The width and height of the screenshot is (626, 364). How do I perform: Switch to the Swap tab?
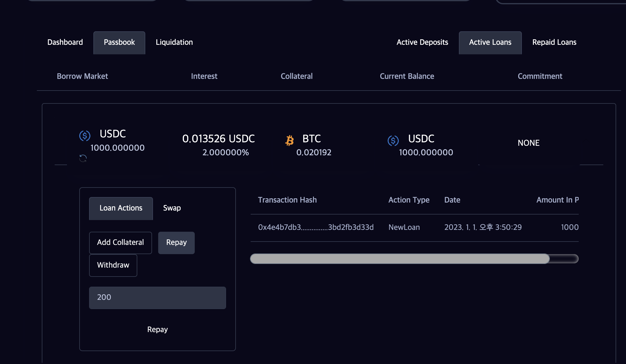point(172,208)
